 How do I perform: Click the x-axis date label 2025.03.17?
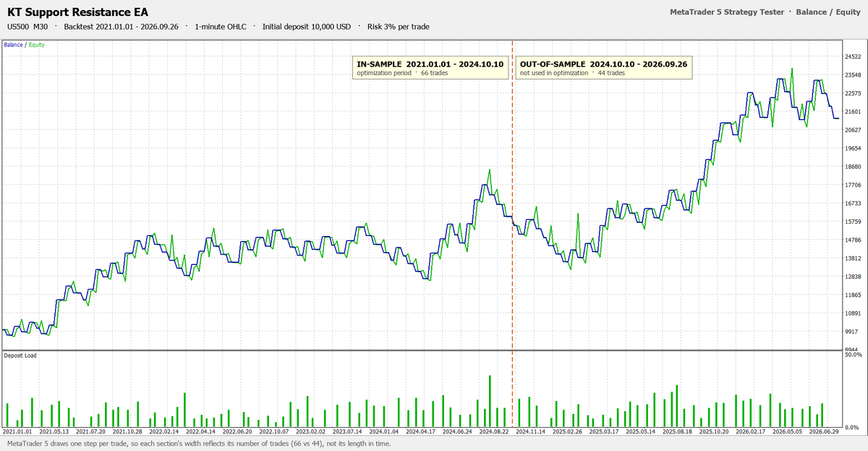(x=604, y=431)
